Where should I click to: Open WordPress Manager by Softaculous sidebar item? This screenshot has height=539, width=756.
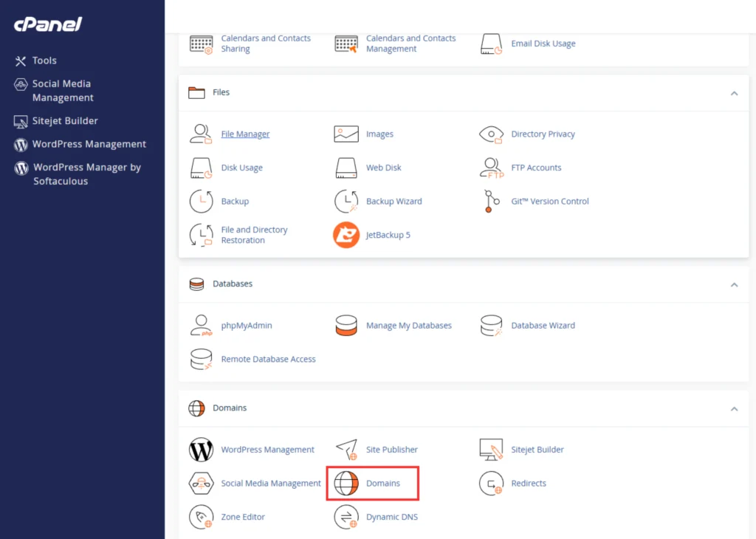pos(87,174)
